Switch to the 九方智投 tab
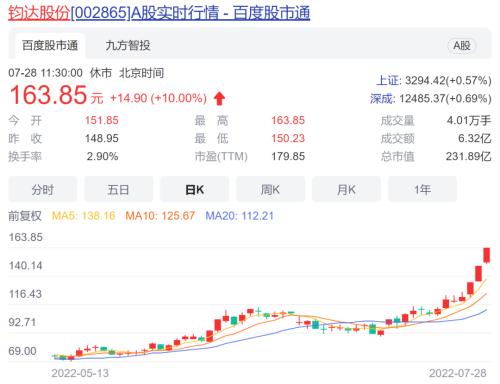The width and height of the screenshot is (500, 384). coord(128,45)
